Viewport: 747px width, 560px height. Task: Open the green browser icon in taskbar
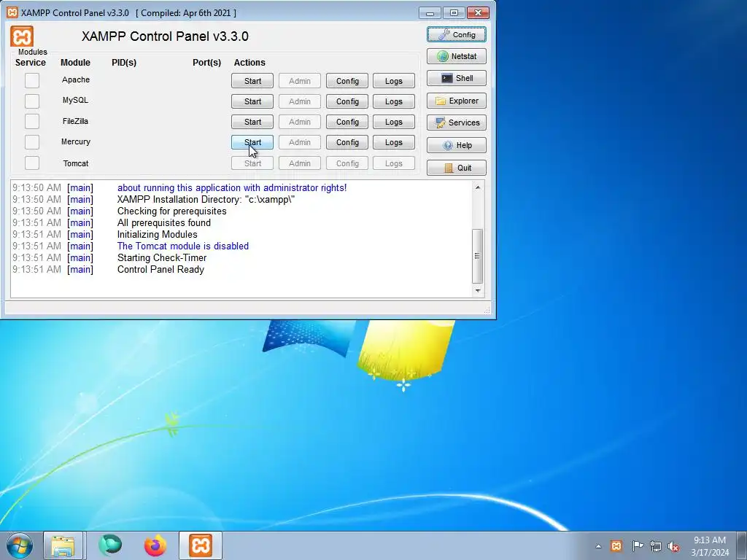[110, 545]
